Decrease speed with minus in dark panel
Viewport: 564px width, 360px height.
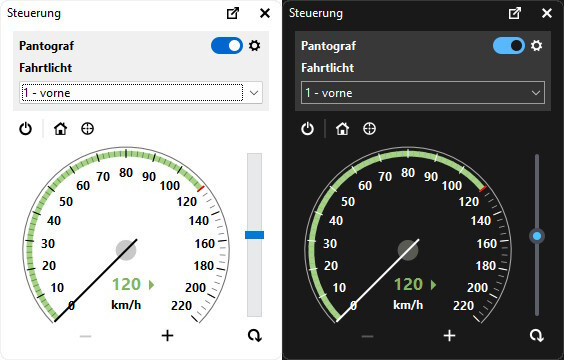pos(368,336)
